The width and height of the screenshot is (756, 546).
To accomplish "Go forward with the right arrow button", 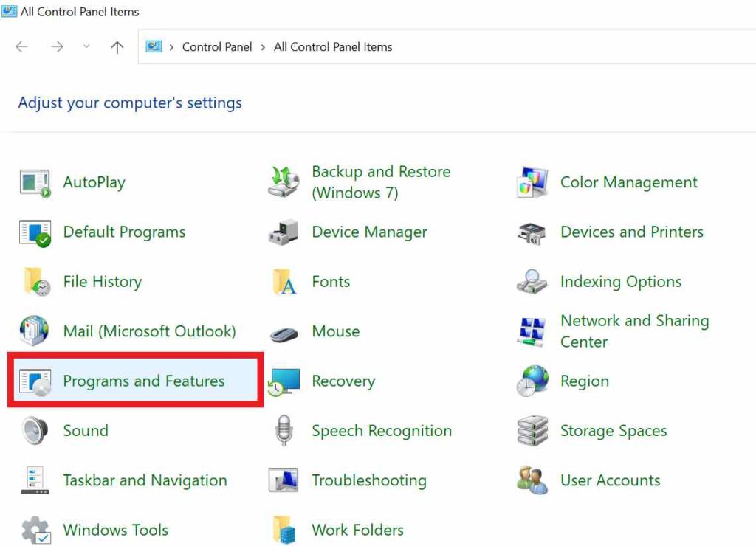I will tap(58, 46).
